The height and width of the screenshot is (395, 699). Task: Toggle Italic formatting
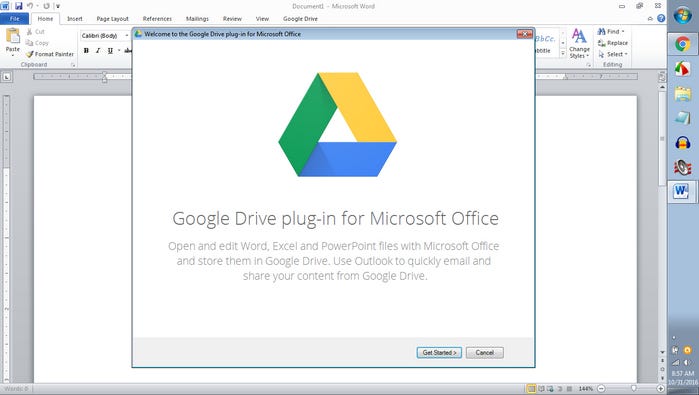click(x=98, y=50)
